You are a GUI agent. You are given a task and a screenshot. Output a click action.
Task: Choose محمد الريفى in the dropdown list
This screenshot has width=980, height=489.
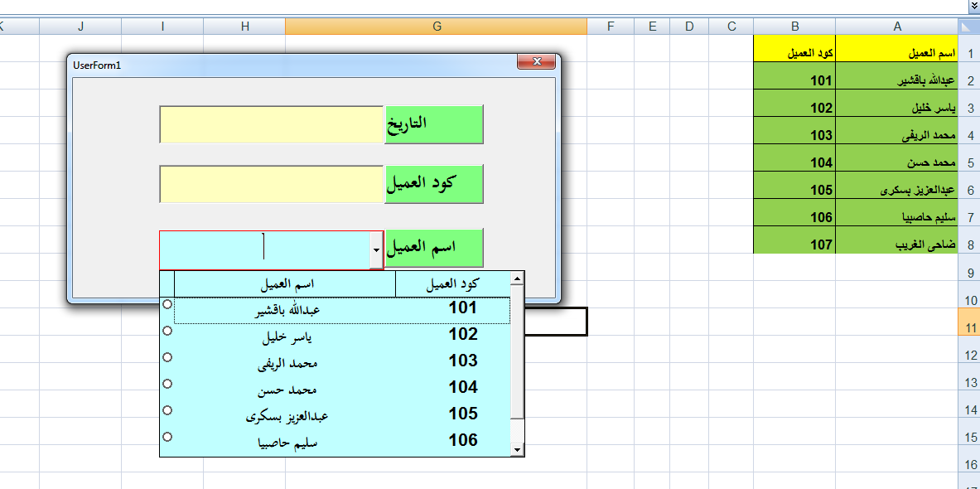coord(287,363)
